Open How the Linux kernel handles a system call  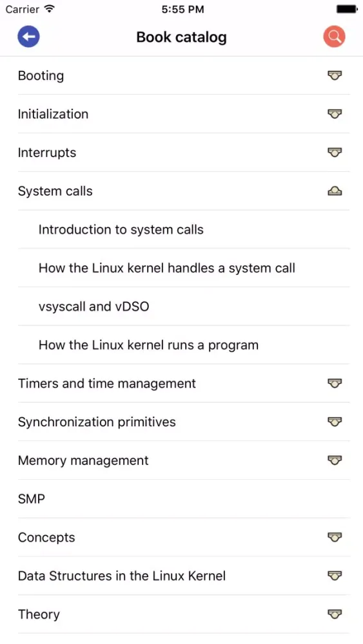click(167, 268)
